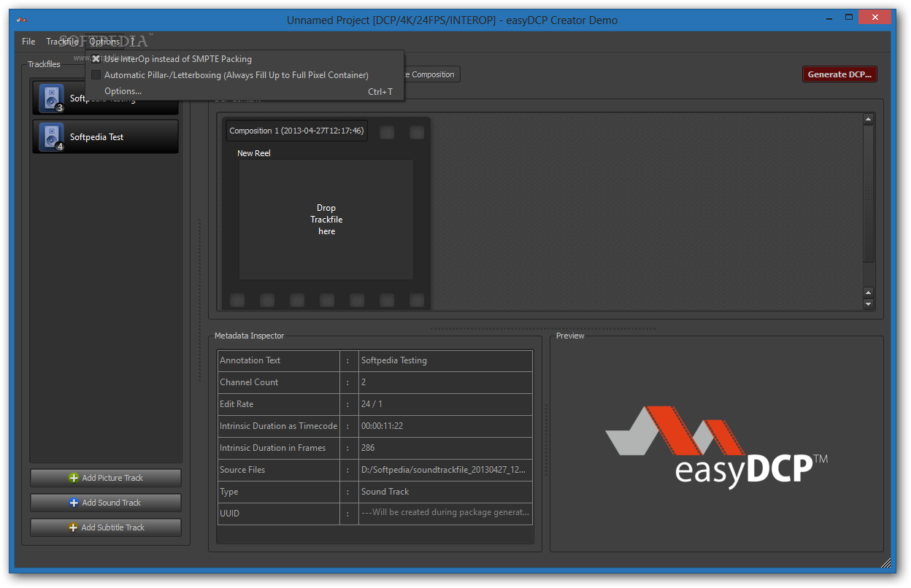Click the 24 / 1 edit rate value

[x=372, y=404]
